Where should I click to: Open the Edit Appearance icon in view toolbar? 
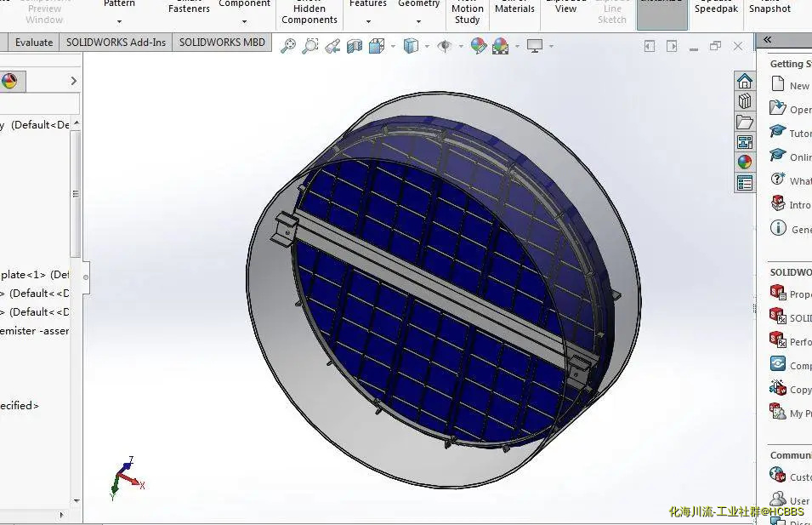point(479,46)
